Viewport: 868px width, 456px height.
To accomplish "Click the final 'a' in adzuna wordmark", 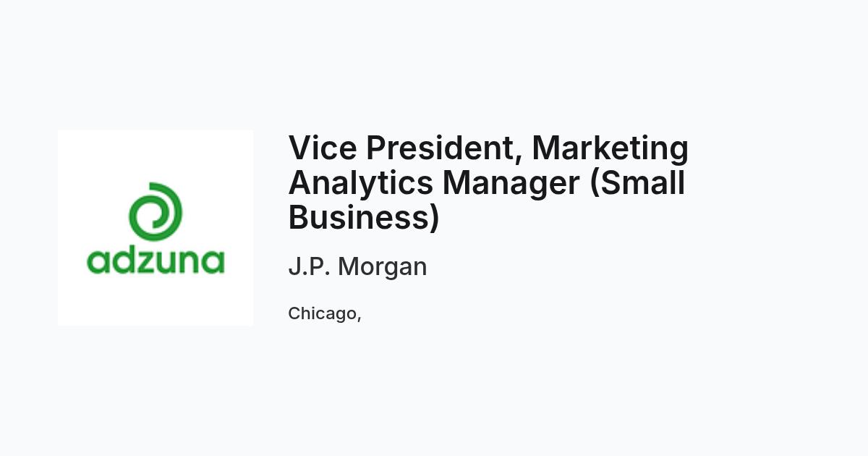I will [213, 262].
